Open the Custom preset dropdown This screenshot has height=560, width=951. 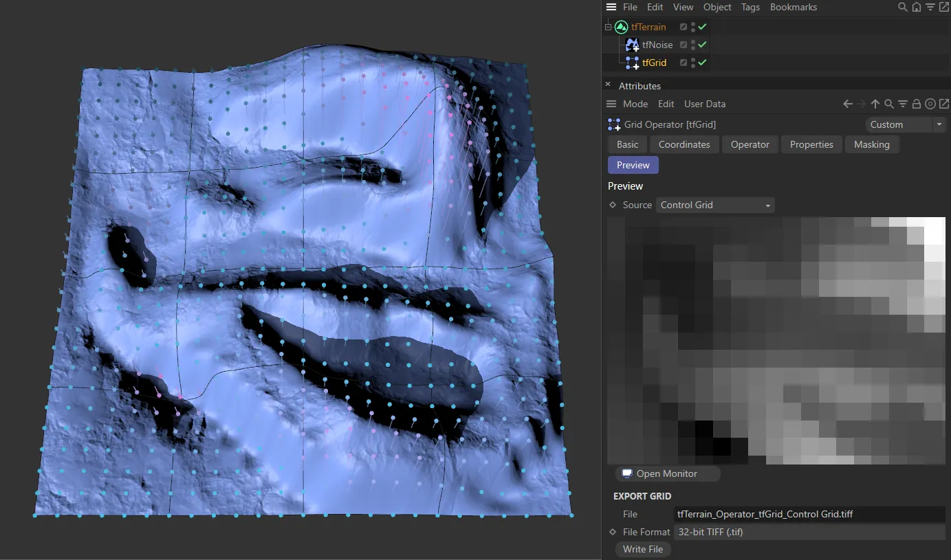pos(906,124)
